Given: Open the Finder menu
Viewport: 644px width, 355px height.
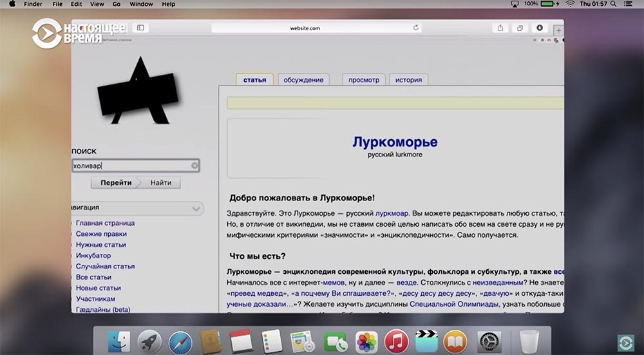Looking at the screenshot, I should coord(33,4).
